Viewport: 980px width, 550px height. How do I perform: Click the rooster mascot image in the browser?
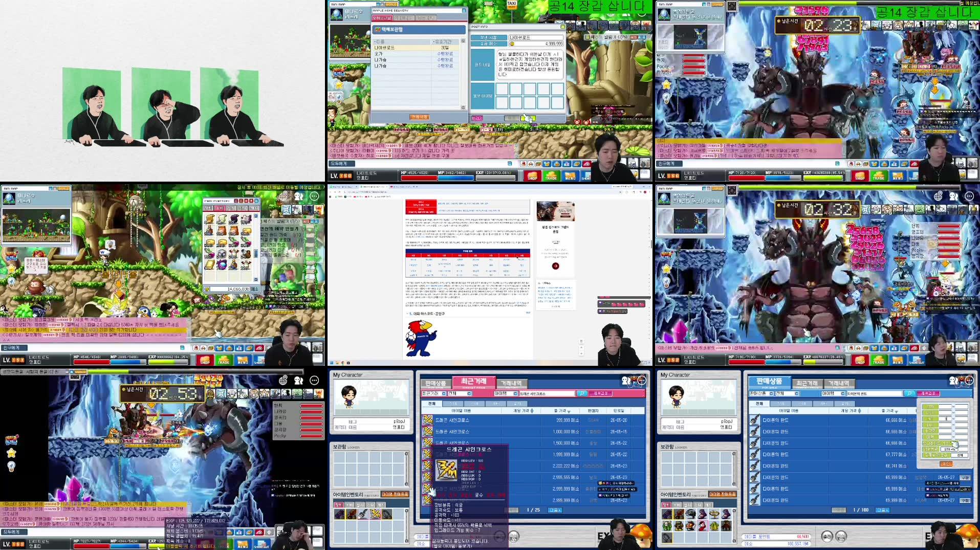coord(421,338)
